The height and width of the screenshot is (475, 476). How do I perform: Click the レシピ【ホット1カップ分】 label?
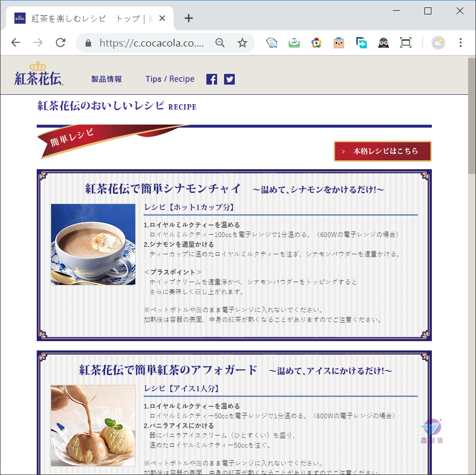click(x=190, y=207)
